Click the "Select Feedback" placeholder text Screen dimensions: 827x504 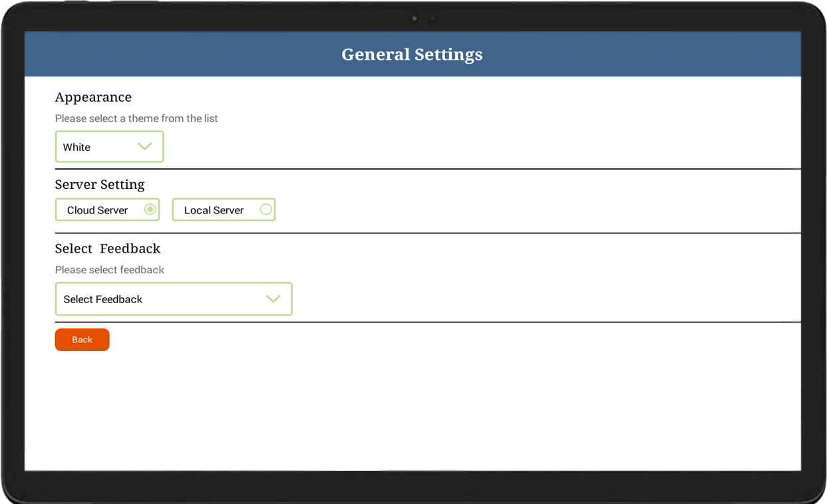coord(102,299)
